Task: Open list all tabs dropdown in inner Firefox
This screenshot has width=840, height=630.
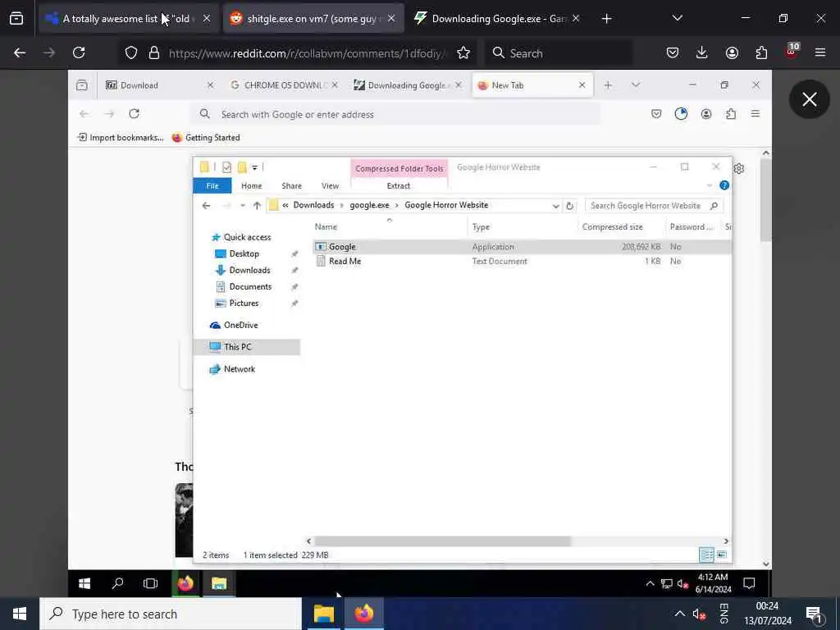Action: 636,85
